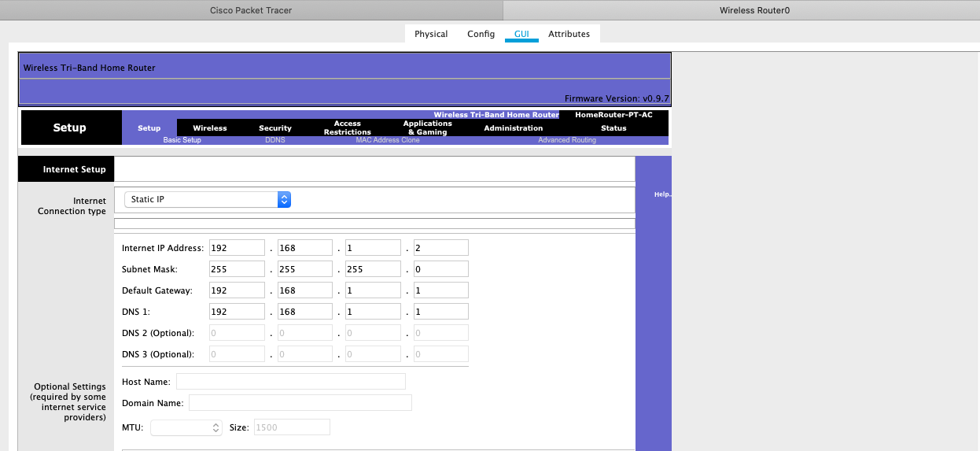Open the MTU mode dropdown
This screenshot has height=451, width=980.
click(186, 427)
